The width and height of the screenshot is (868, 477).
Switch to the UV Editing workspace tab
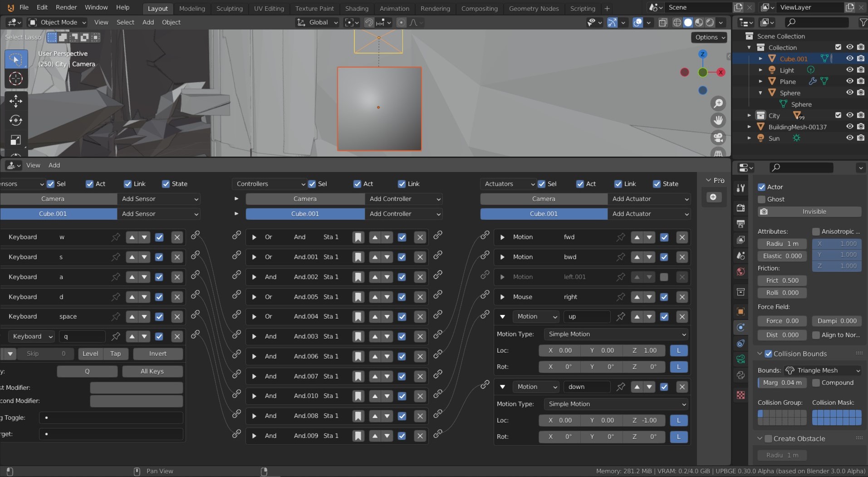(x=269, y=8)
